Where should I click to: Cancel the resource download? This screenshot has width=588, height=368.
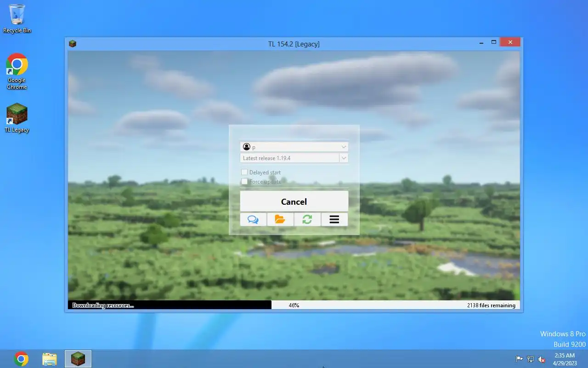[x=294, y=201]
